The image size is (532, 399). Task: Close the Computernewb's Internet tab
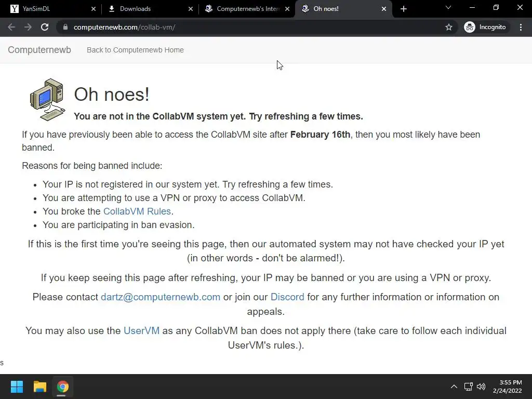(287, 9)
